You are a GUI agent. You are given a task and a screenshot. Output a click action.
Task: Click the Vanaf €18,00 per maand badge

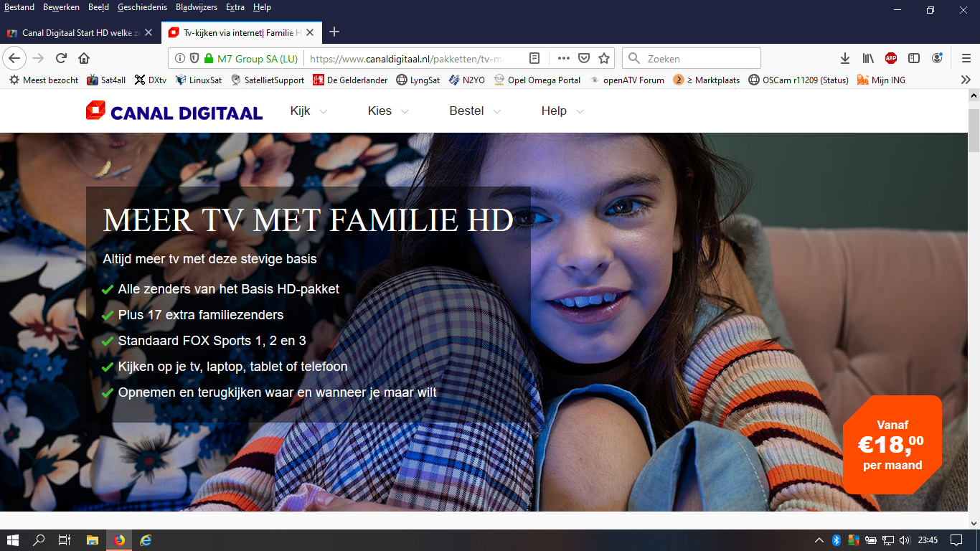tap(892, 445)
